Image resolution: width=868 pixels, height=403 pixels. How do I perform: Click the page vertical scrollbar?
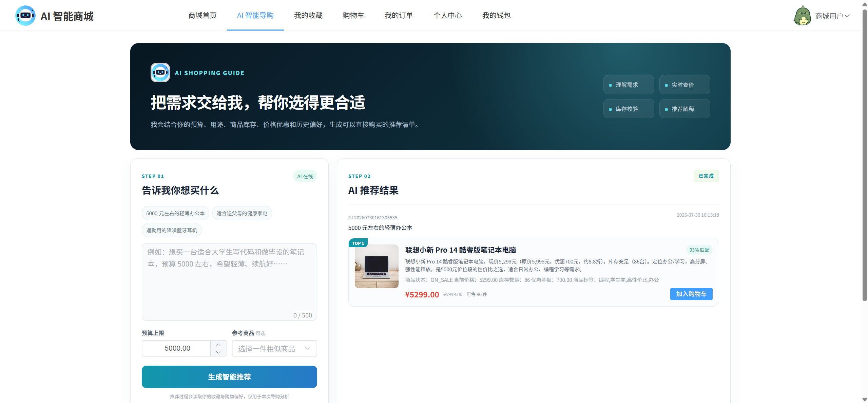point(865,155)
